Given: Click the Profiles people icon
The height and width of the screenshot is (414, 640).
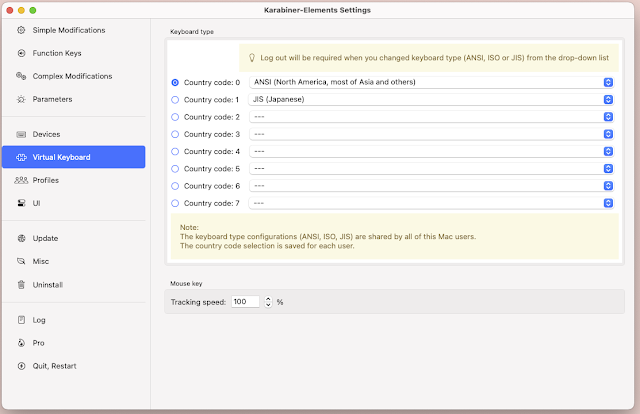Looking at the screenshot, I should click(22, 180).
